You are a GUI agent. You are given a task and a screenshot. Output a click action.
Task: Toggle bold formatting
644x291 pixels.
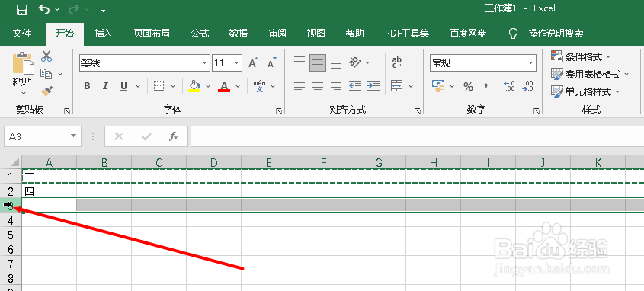tap(87, 86)
